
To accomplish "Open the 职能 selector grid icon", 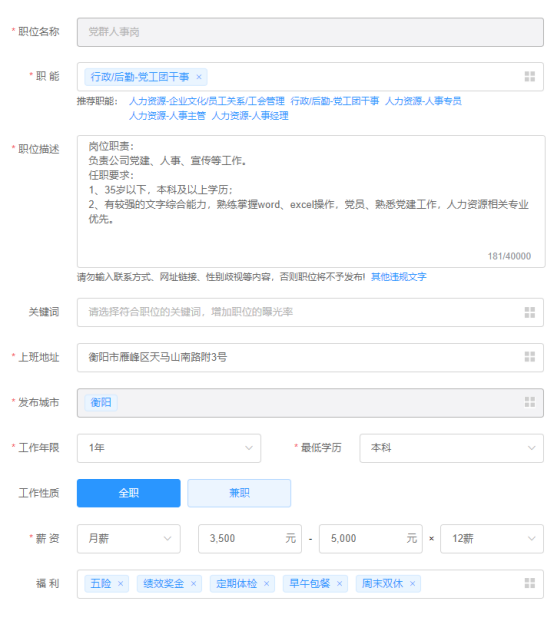I will tap(530, 77).
